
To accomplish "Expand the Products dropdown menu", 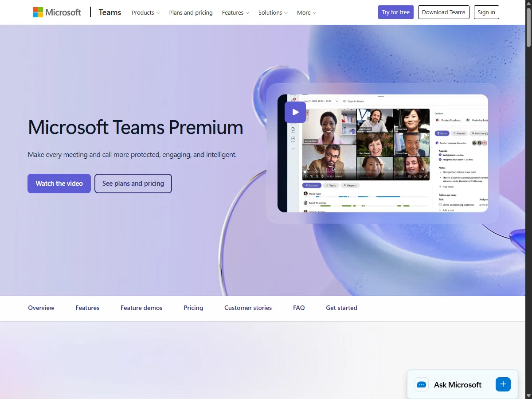I will [146, 13].
